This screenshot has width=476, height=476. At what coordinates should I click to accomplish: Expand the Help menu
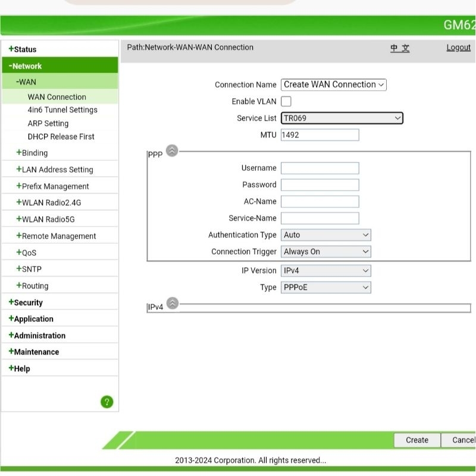(x=20, y=368)
